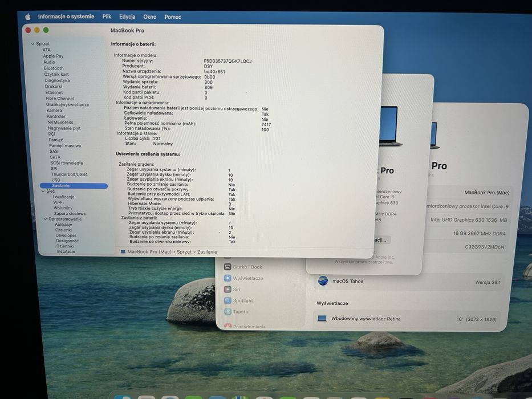Select Wi-Fi under Sieć
532x399 pixels.
point(58,202)
